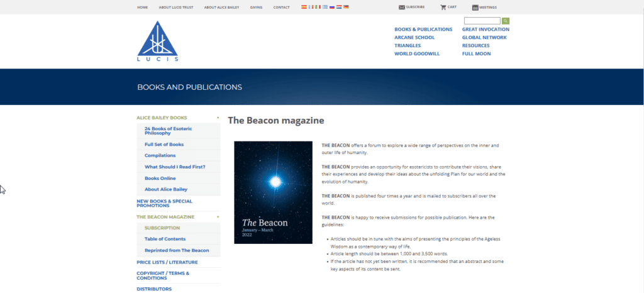Viewport: 644px width, 293px height.
Task: Open the Contact menu item
Action: point(281,8)
